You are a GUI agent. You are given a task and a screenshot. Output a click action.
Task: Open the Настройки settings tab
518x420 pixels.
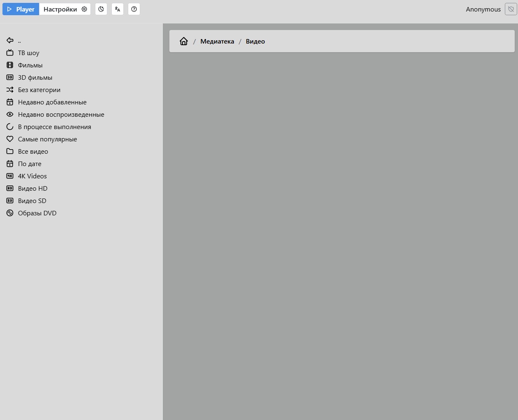pos(65,9)
